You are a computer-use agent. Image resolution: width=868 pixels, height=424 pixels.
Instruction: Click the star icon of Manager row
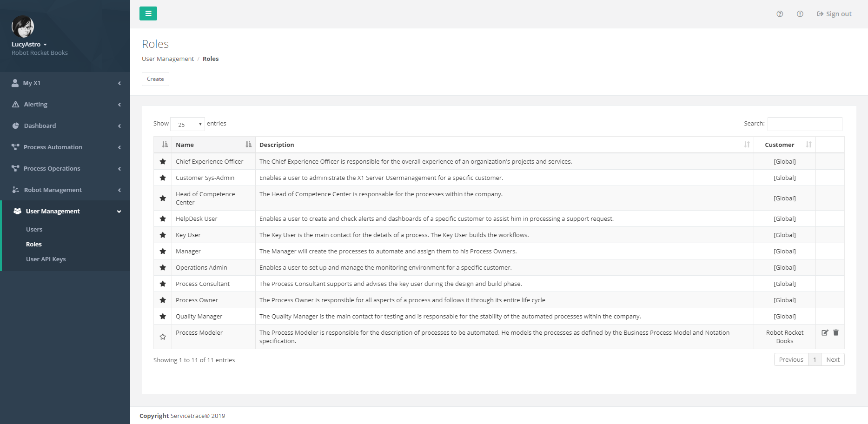click(x=163, y=251)
